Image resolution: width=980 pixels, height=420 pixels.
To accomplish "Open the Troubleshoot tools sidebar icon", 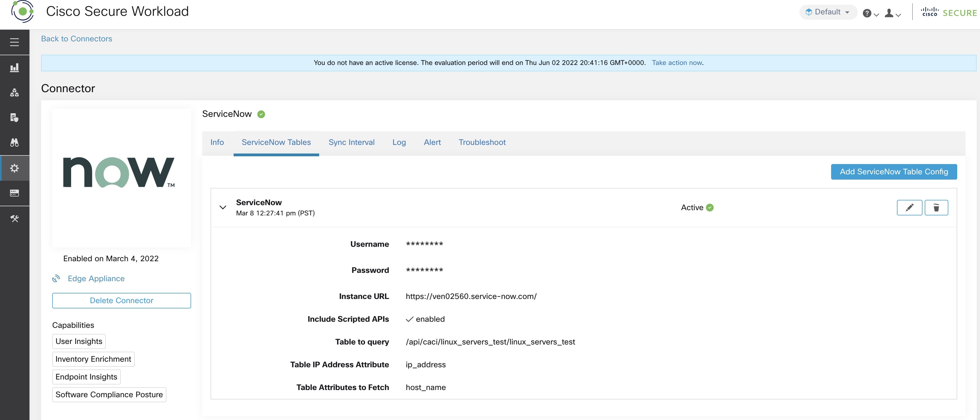I will point(14,218).
